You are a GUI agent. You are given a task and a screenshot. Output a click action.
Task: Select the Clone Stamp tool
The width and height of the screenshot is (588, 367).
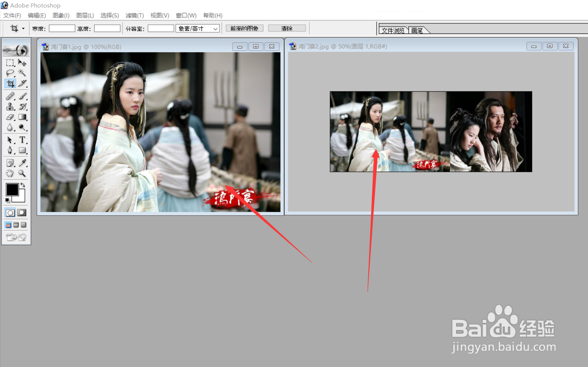(x=10, y=107)
